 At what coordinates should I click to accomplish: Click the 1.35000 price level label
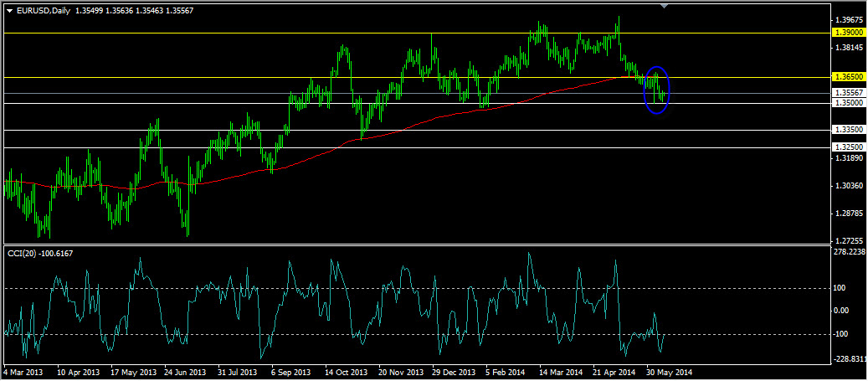tap(849, 103)
